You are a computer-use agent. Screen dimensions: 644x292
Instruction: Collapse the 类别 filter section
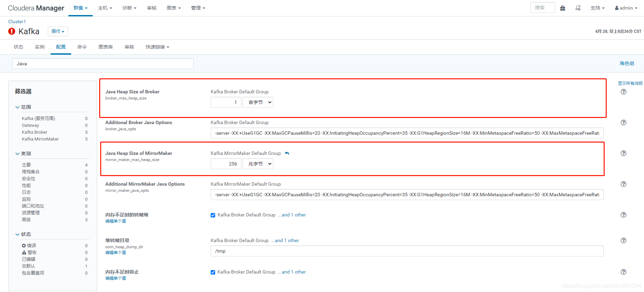23,154
